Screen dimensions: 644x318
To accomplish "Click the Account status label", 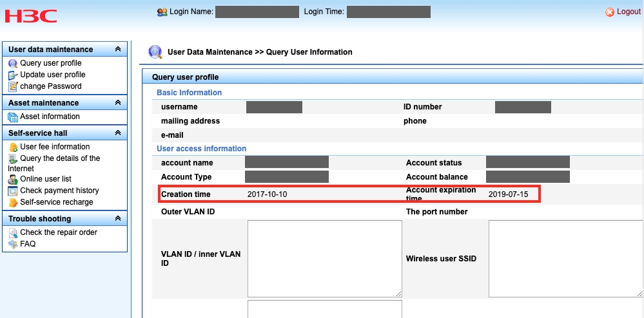I will [x=434, y=163].
